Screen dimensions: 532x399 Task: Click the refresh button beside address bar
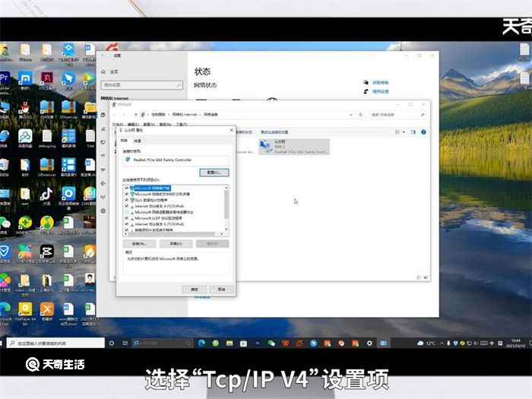click(x=361, y=115)
